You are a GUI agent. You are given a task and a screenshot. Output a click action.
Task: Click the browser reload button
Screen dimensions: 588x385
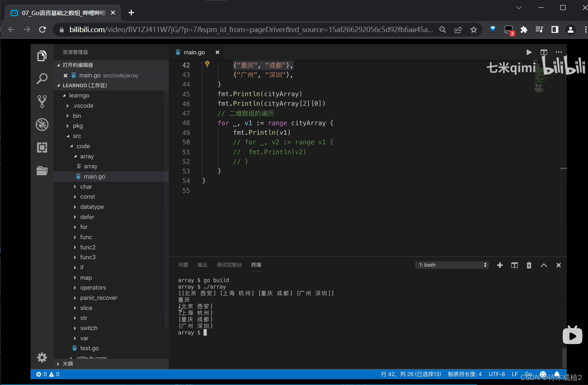pos(43,29)
